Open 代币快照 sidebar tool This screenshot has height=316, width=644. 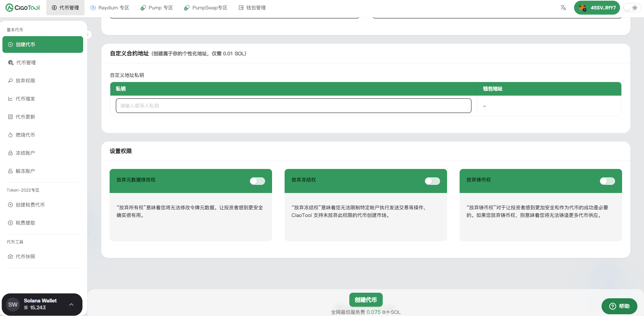click(x=43, y=257)
